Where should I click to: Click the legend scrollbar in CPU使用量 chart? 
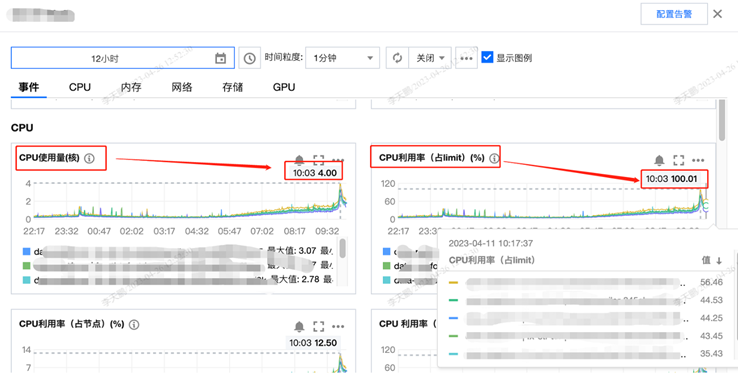(x=343, y=248)
